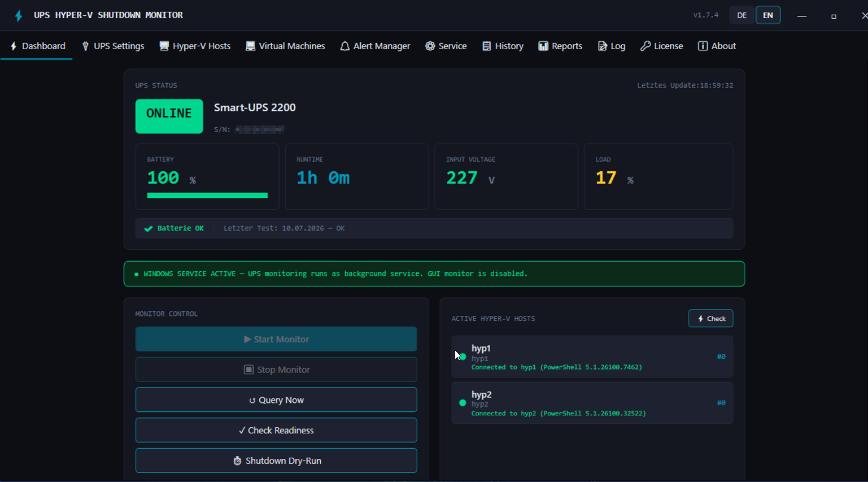Click the green status dot for hyp2
Image resolution: width=868 pixels, height=482 pixels.
click(x=463, y=403)
